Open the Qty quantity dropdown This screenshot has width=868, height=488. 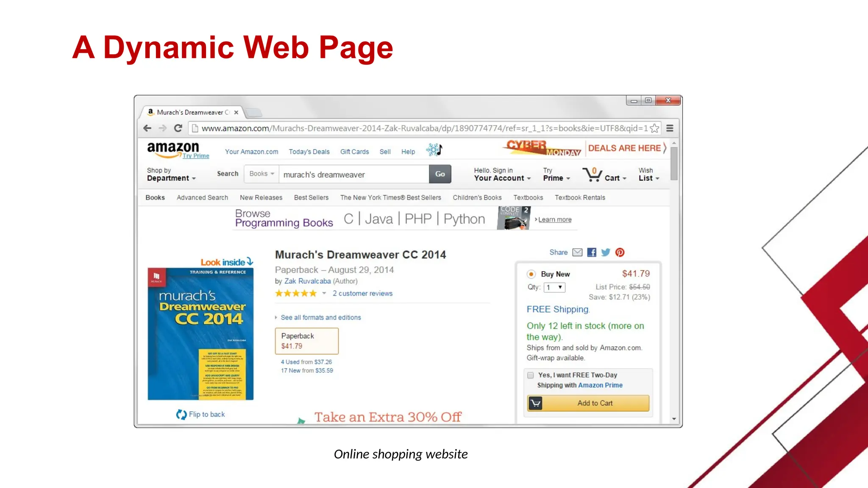point(554,287)
